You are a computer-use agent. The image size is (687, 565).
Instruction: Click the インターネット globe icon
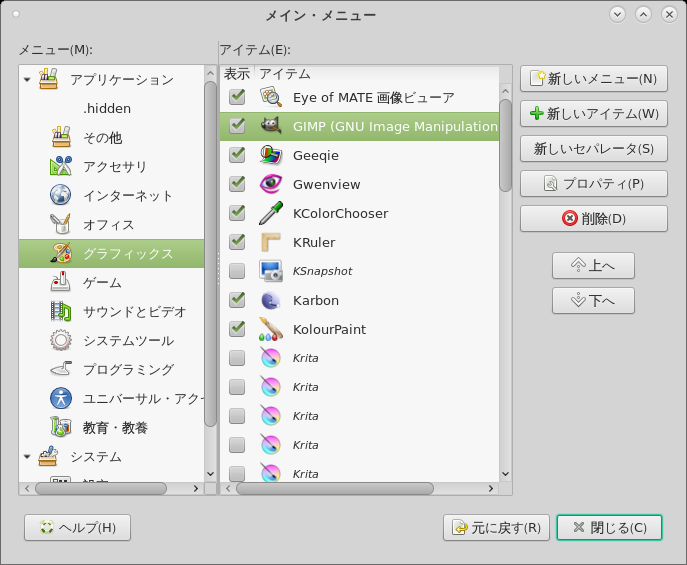61,195
